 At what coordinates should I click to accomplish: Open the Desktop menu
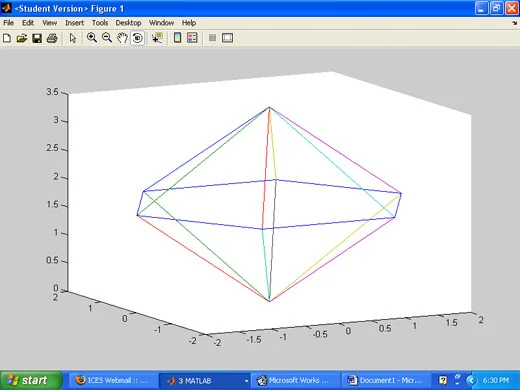(128, 23)
